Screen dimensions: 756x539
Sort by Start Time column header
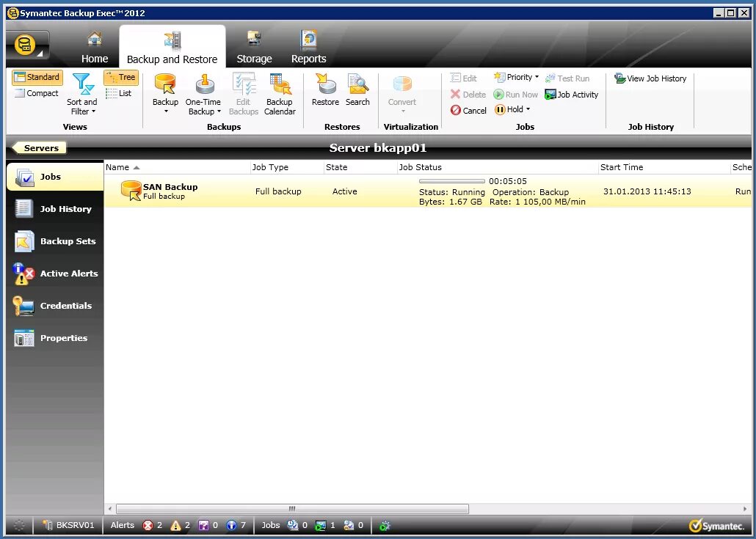pyautogui.click(x=664, y=167)
